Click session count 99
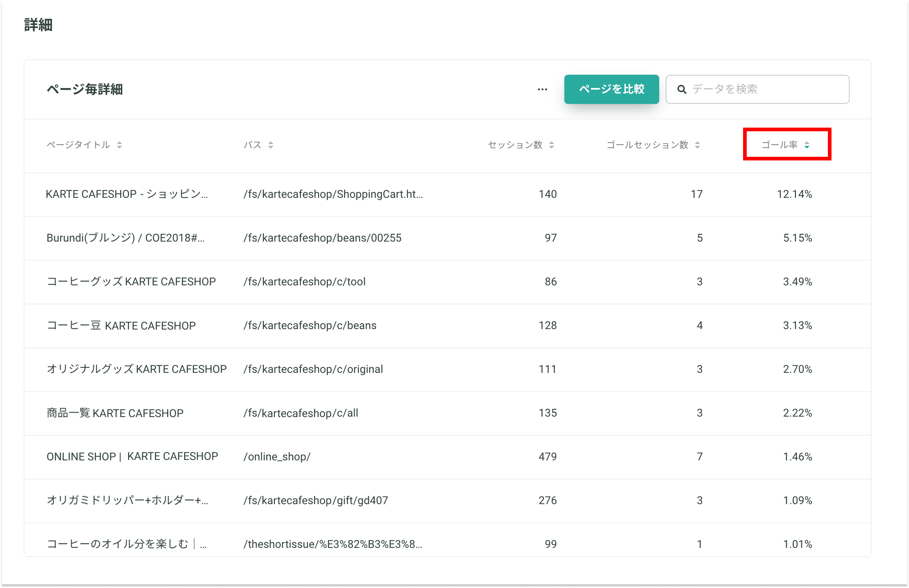909x588 pixels. (x=551, y=544)
